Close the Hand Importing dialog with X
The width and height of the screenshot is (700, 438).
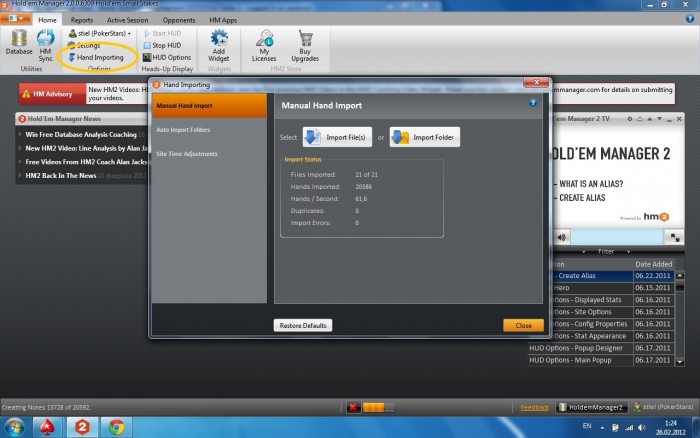[536, 83]
